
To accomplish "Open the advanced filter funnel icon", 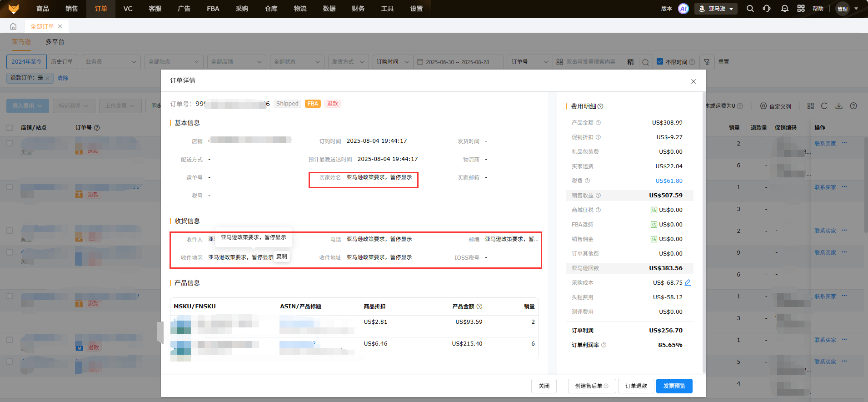I will (x=707, y=62).
